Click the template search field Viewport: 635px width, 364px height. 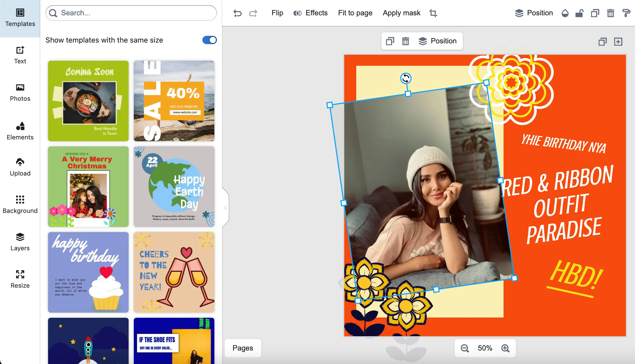coord(131,13)
